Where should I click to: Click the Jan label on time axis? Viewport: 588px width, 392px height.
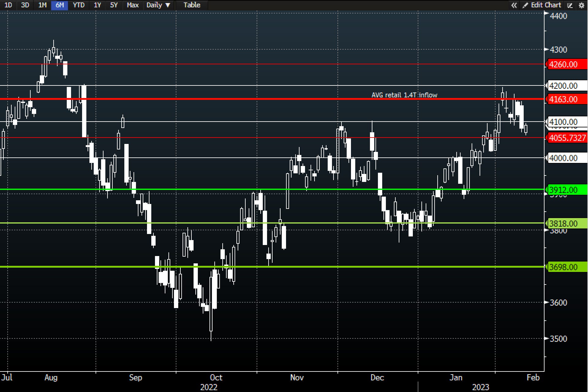point(456,378)
